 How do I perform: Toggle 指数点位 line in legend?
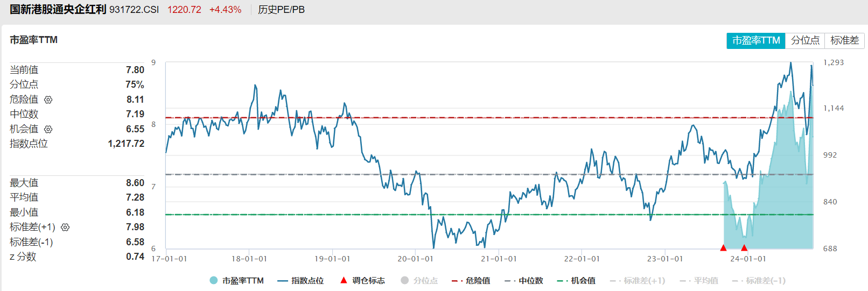(x=300, y=281)
